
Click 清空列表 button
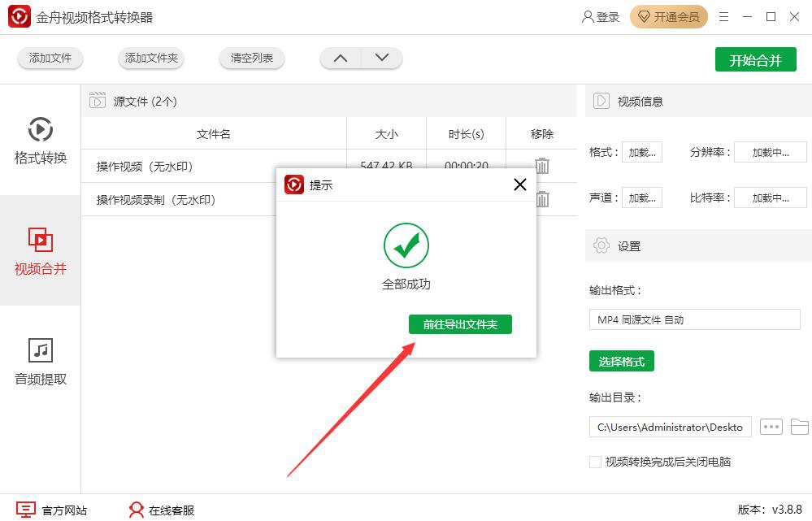click(252, 58)
